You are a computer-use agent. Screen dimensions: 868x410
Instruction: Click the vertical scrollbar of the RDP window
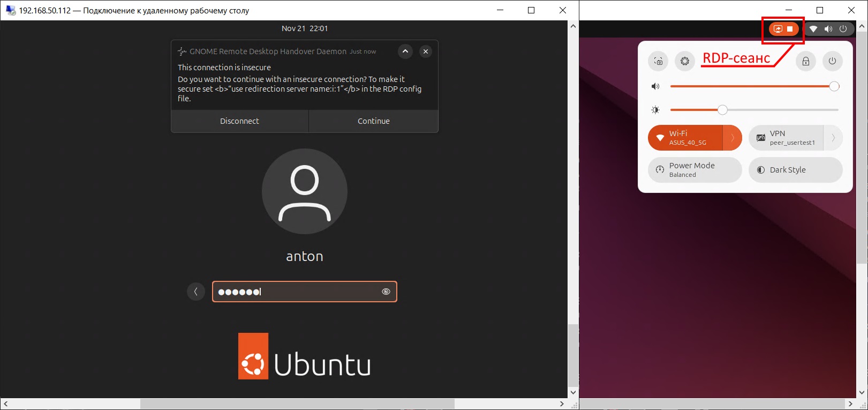pos(573,356)
